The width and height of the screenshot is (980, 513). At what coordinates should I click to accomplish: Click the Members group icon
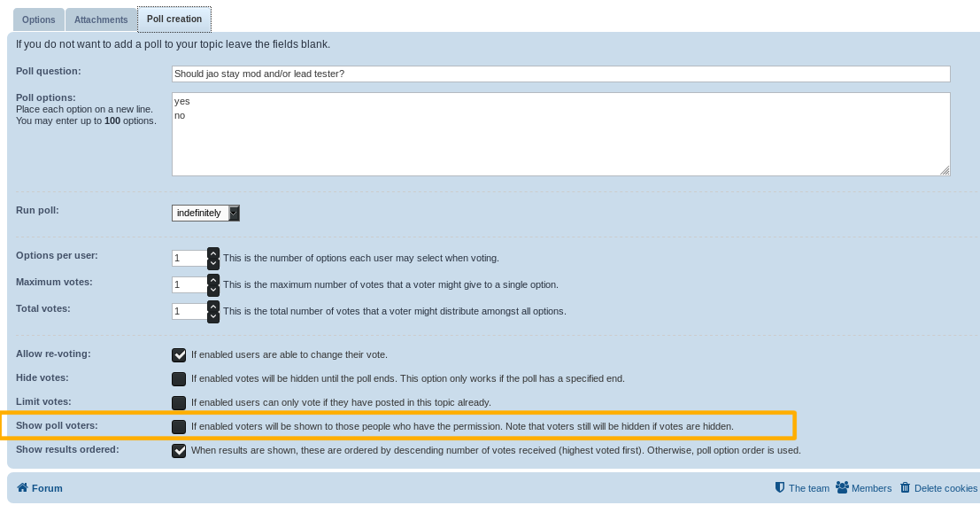click(842, 487)
